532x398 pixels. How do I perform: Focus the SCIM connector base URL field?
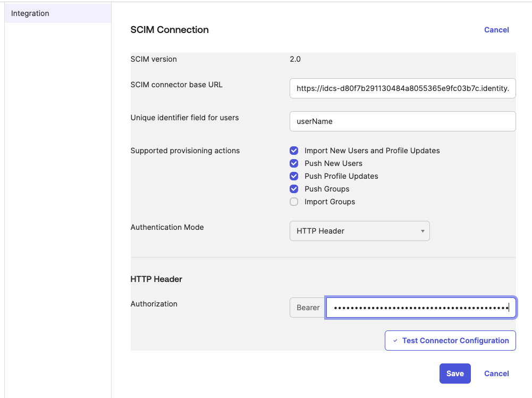(402, 89)
